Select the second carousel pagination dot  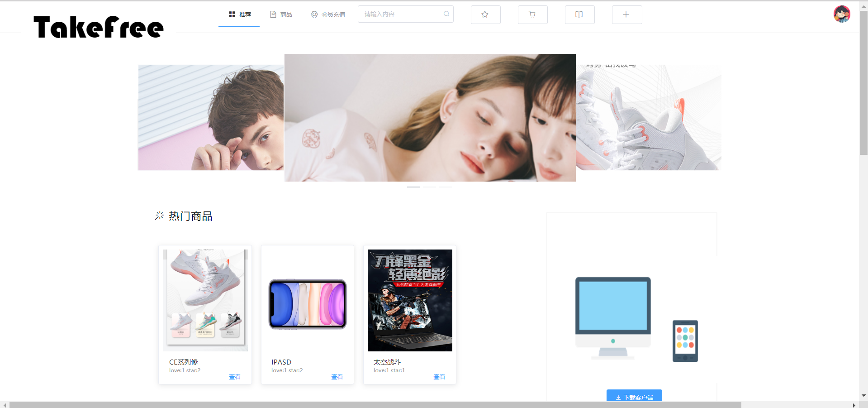point(429,187)
